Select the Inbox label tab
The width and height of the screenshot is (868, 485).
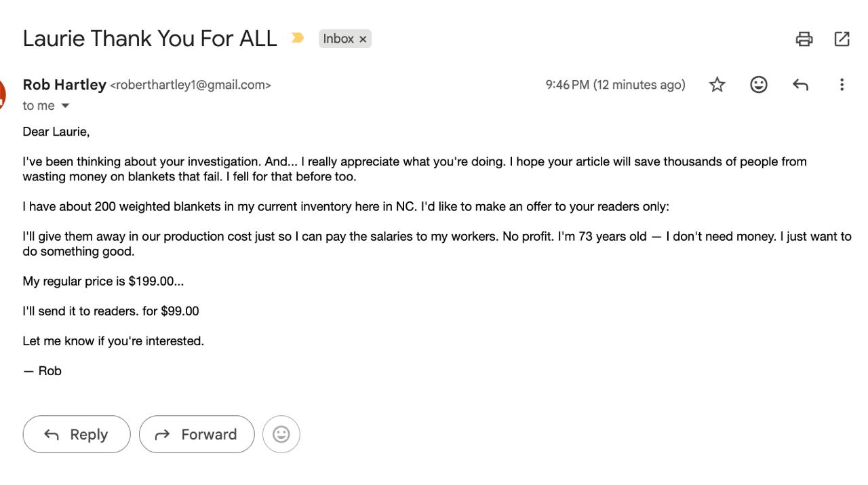[x=340, y=39]
